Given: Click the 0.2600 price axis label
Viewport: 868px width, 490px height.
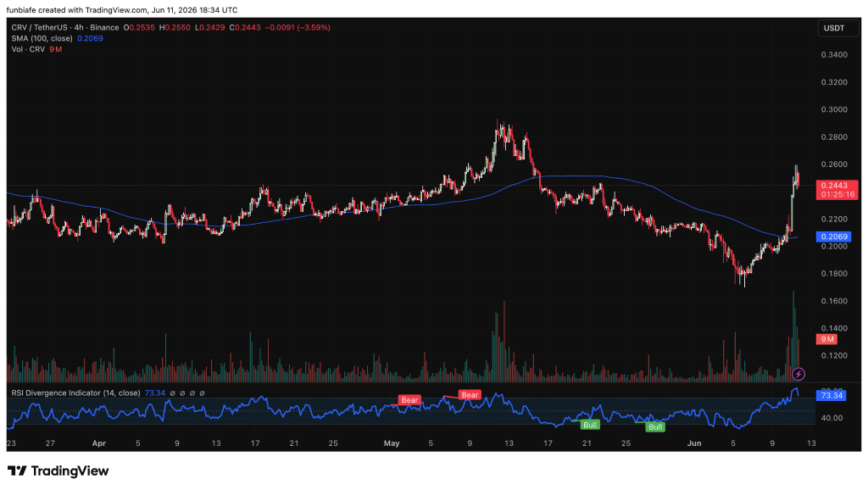Looking at the screenshot, I should (x=834, y=164).
